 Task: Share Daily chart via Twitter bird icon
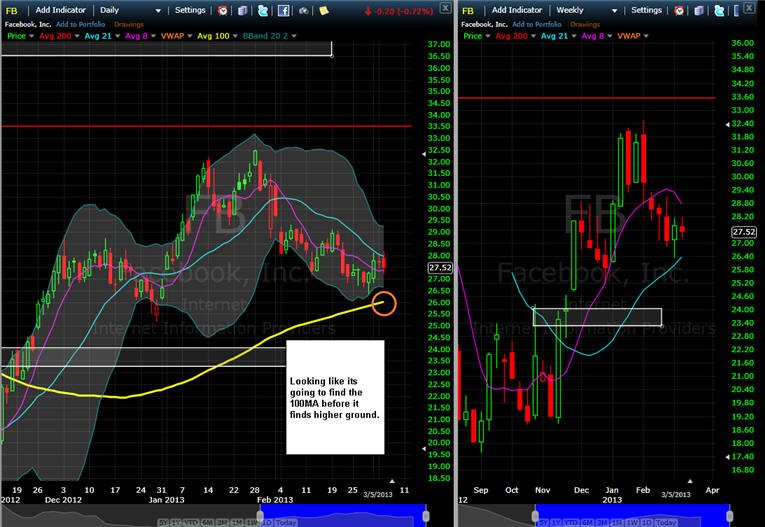[x=262, y=10]
